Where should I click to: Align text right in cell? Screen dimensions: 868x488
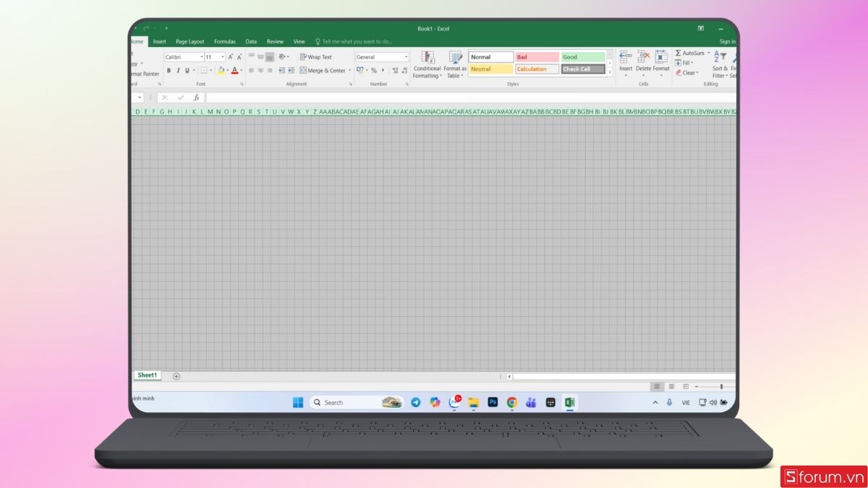[269, 71]
